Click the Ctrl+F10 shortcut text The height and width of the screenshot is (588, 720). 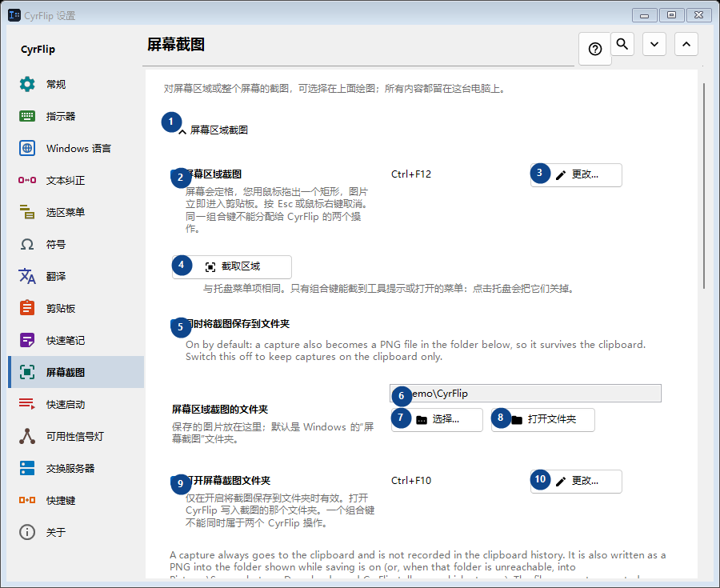pos(411,481)
